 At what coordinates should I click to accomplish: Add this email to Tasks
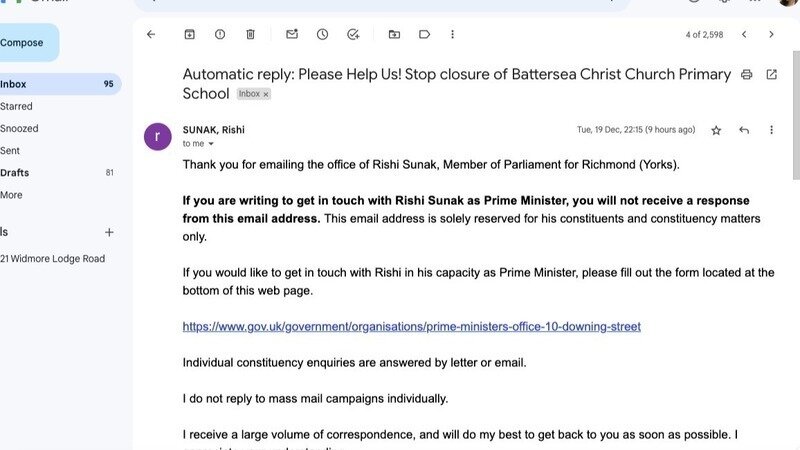click(353, 34)
